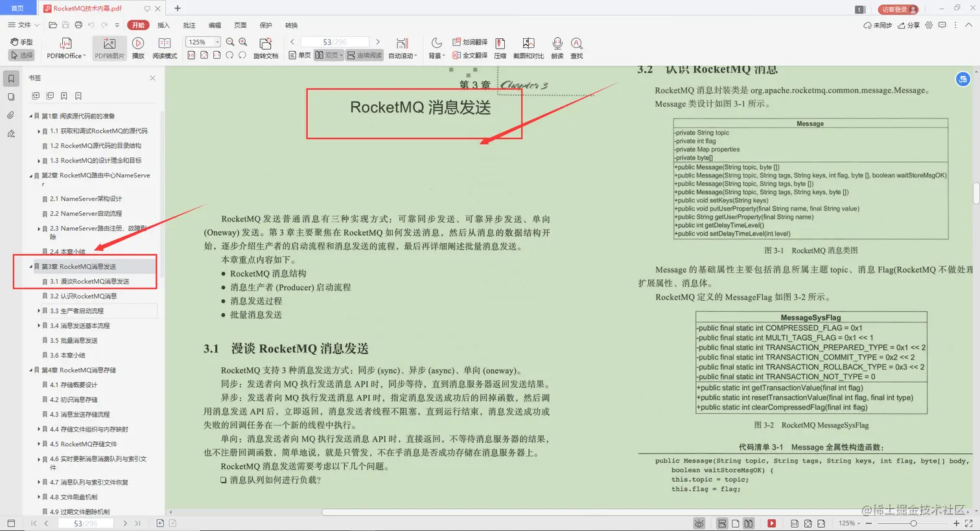Click the PDF转图片 icon

point(109,48)
